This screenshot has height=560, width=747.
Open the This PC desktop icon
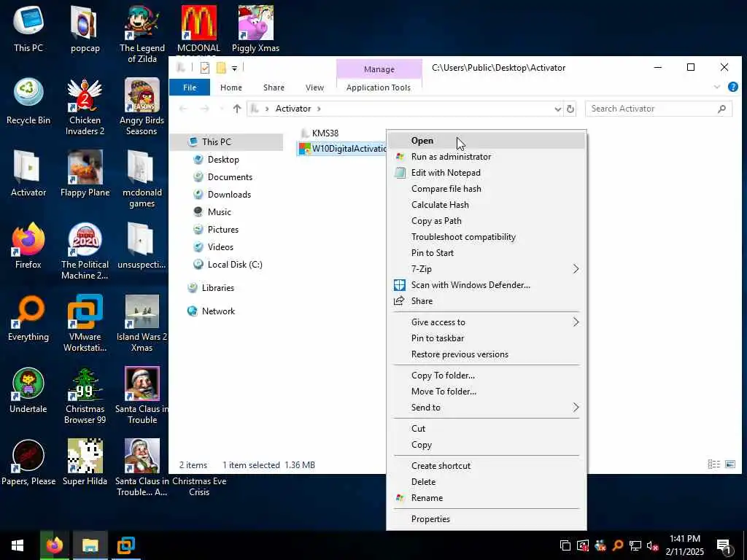pos(28,28)
